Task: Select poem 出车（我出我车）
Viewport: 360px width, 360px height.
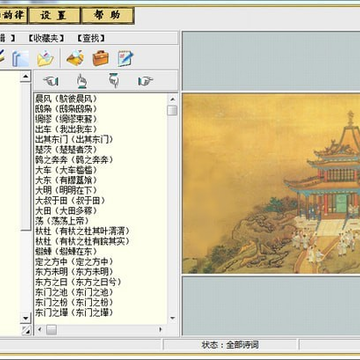Action: pos(66,129)
